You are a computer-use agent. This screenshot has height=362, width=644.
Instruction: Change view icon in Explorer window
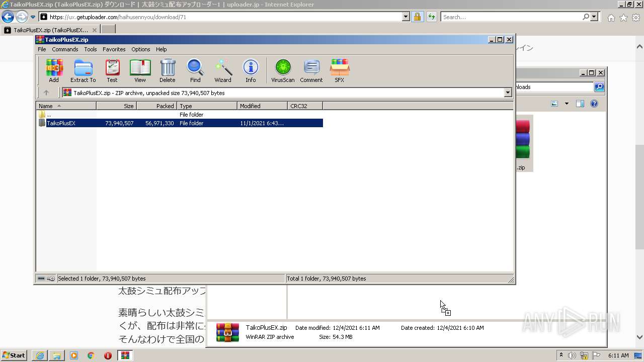coord(554,104)
